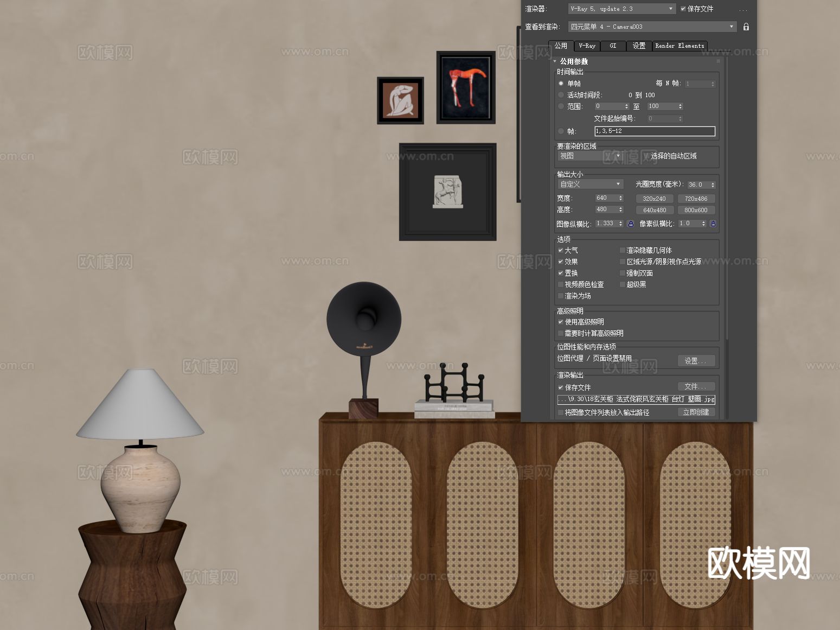Collapse the 公用参数 rollout arrow
840x630 pixels.
[x=555, y=61]
